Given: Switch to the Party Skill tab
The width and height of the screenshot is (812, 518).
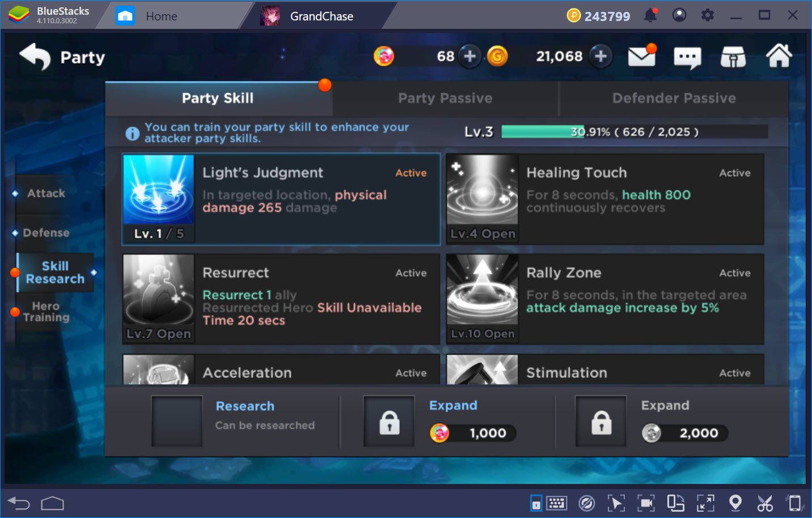Looking at the screenshot, I should click(x=218, y=99).
